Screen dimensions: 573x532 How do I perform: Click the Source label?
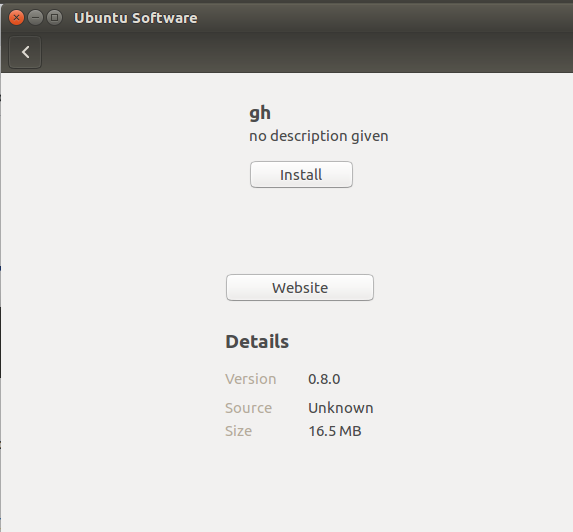[x=248, y=408]
